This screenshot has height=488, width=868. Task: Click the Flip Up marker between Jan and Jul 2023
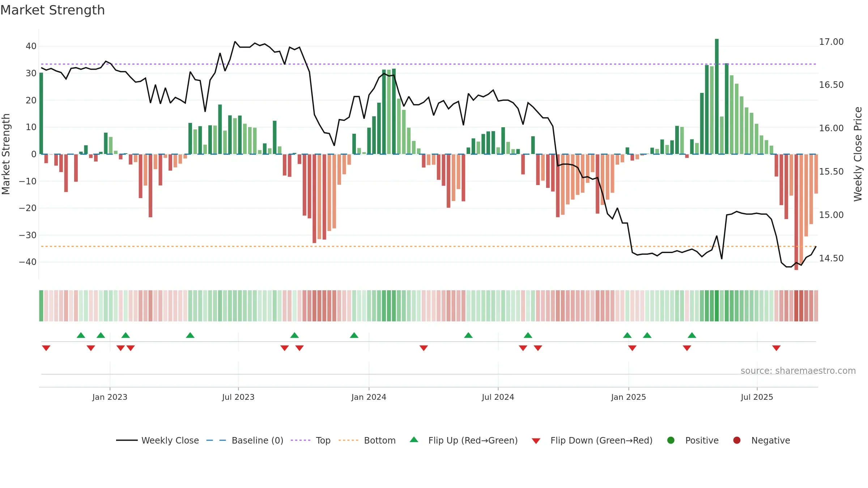pyautogui.click(x=190, y=335)
